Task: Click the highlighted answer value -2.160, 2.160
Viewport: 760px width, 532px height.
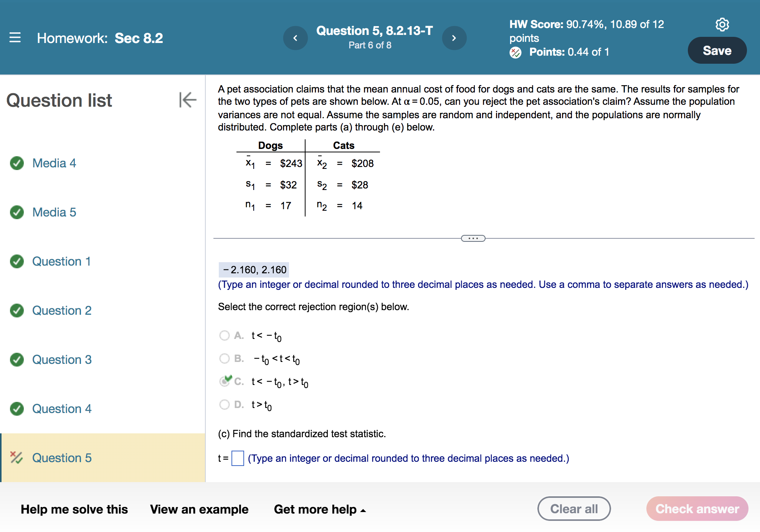Action: pos(254,269)
